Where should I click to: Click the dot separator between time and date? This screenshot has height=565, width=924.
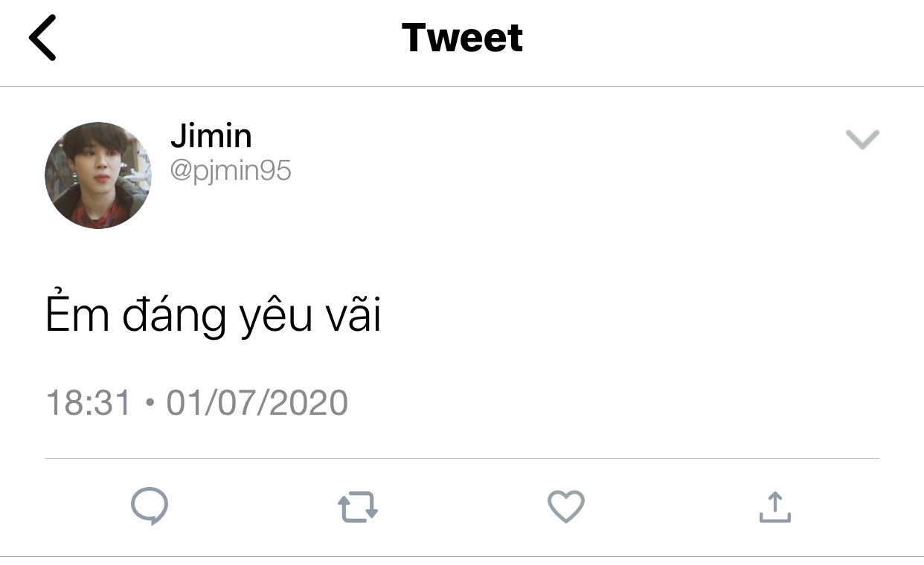coord(150,404)
